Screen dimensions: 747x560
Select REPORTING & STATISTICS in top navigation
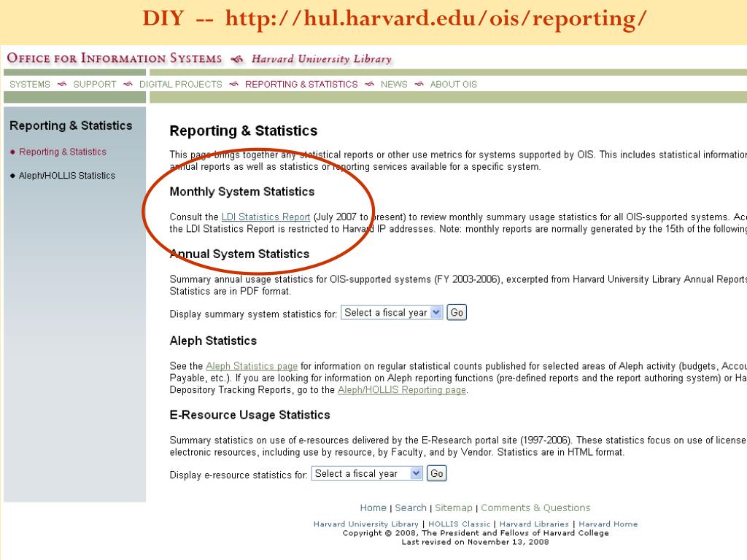tap(301, 85)
